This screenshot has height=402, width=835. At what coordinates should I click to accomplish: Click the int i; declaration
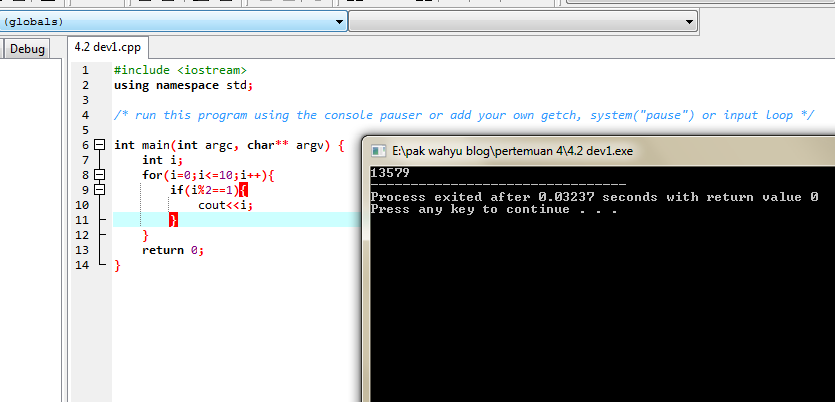(x=162, y=160)
